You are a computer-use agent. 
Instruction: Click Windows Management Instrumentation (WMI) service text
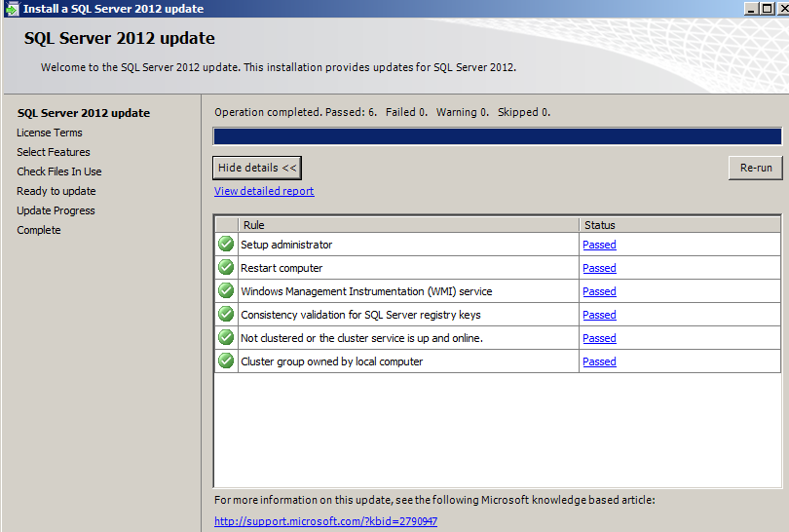[x=366, y=291]
